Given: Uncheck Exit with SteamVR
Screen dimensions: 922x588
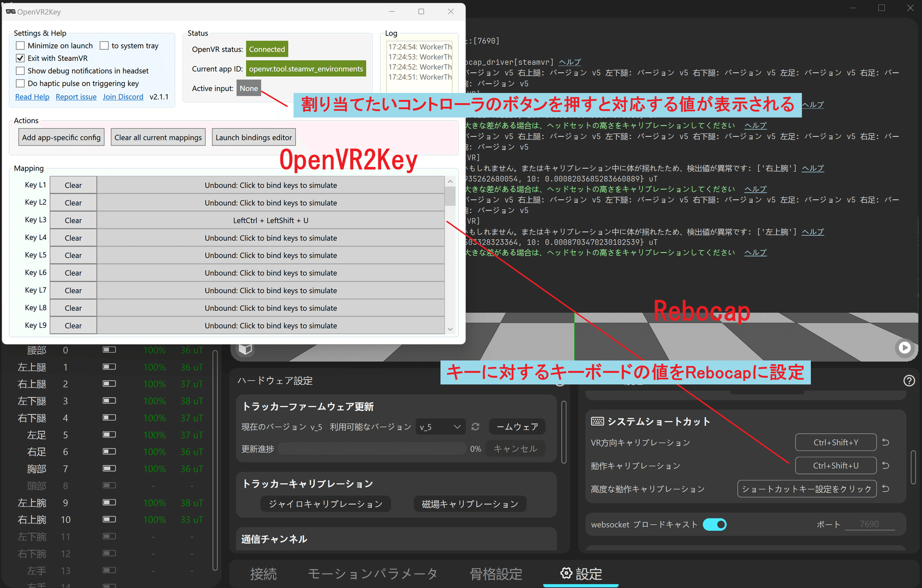Looking at the screenshot, I should (20, 58).
